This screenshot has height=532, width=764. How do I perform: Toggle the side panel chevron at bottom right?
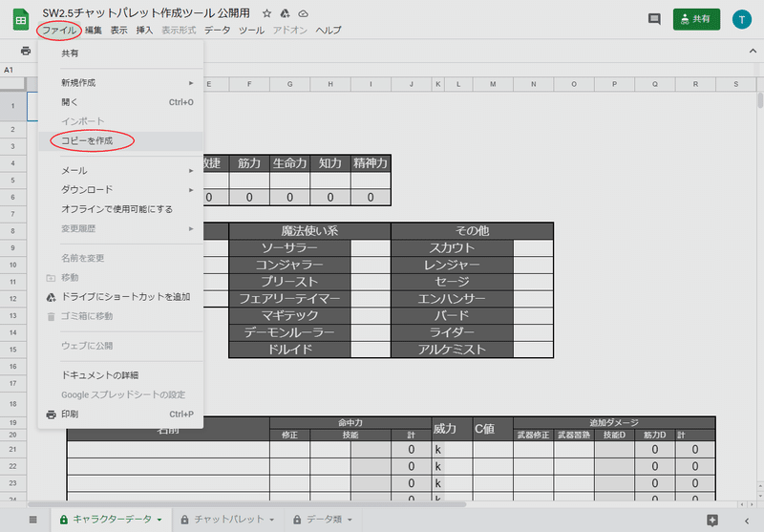747,521
